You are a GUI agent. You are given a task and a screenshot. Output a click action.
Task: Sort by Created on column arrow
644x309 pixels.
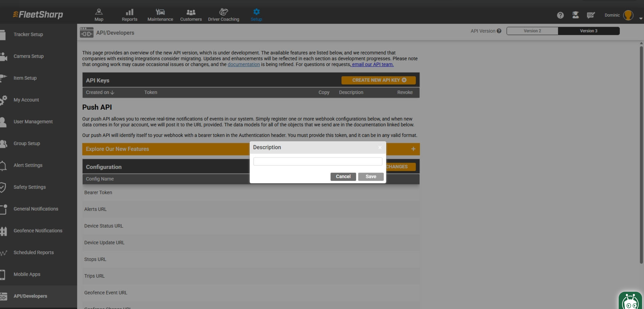pyautogui.click(x=112, y=92)
